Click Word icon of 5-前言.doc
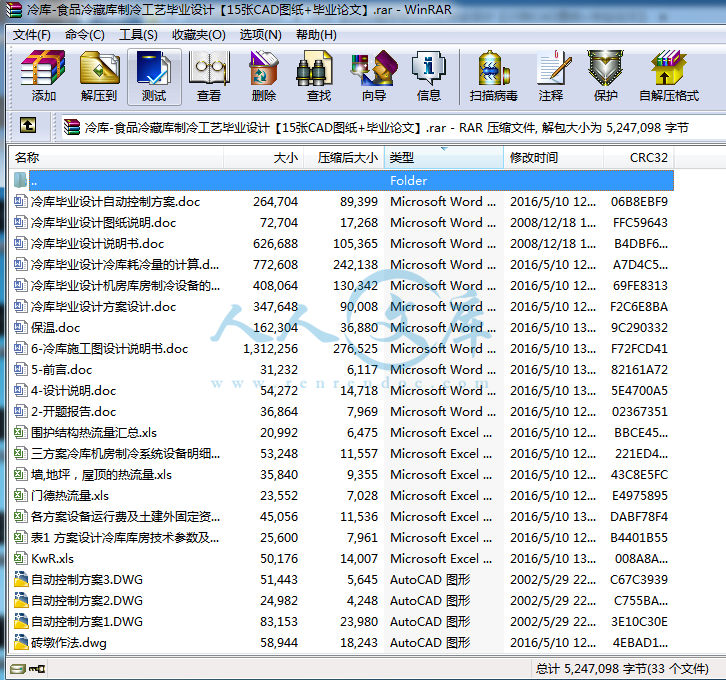726x680 pixels. pyautogui.click(x=20, y=369)
